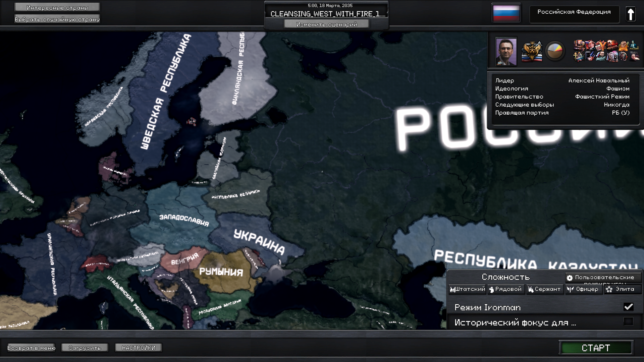Select Штатский difficulty level

pyautogui.click(x=468, y=289)
